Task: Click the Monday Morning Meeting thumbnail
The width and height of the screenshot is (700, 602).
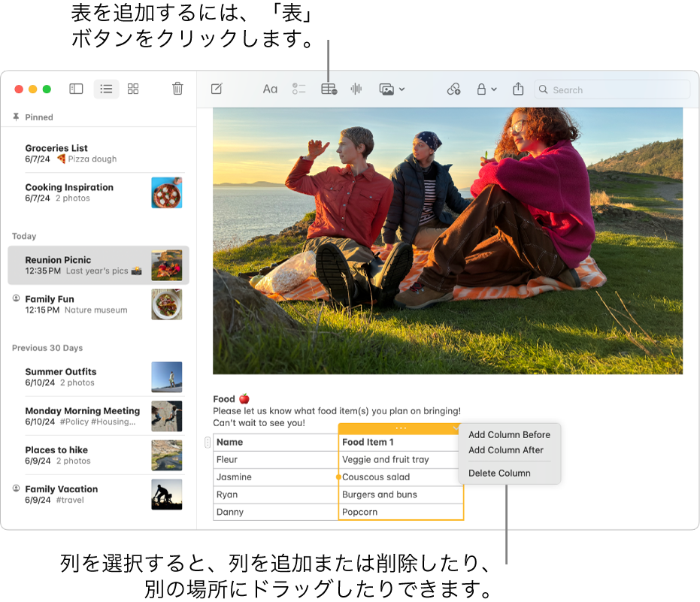Action: tap(166, 416)
